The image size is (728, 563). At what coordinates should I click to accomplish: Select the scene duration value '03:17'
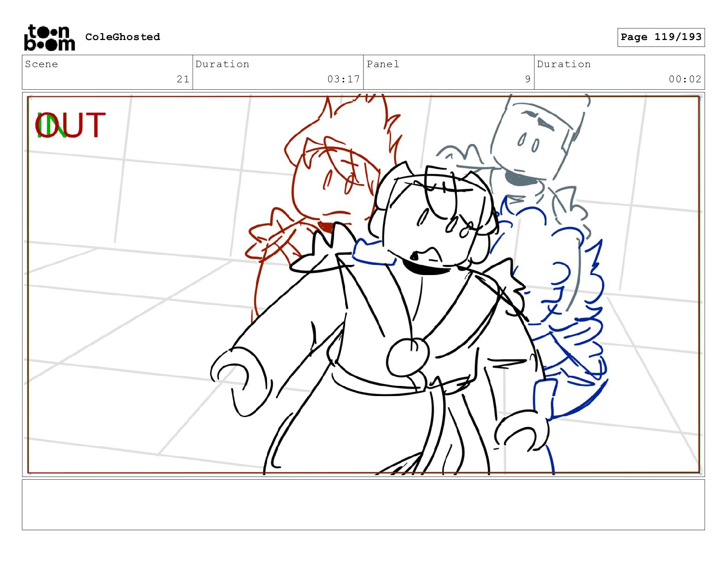pos(343,79)
